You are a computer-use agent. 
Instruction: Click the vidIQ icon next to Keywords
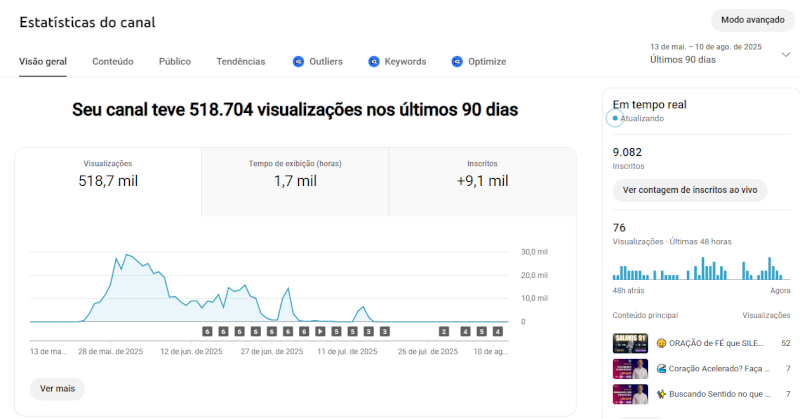point(374,62)
